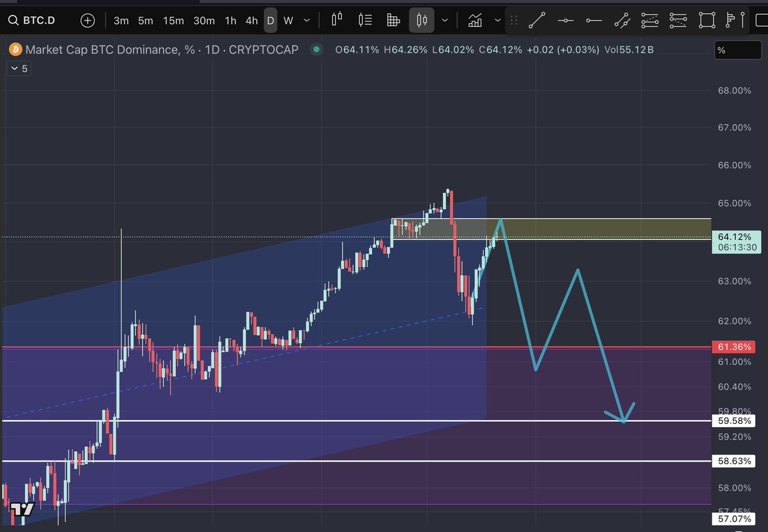Switch to the 30m timeframe
This screenshot has height=532, width=768.
[204, 20]
